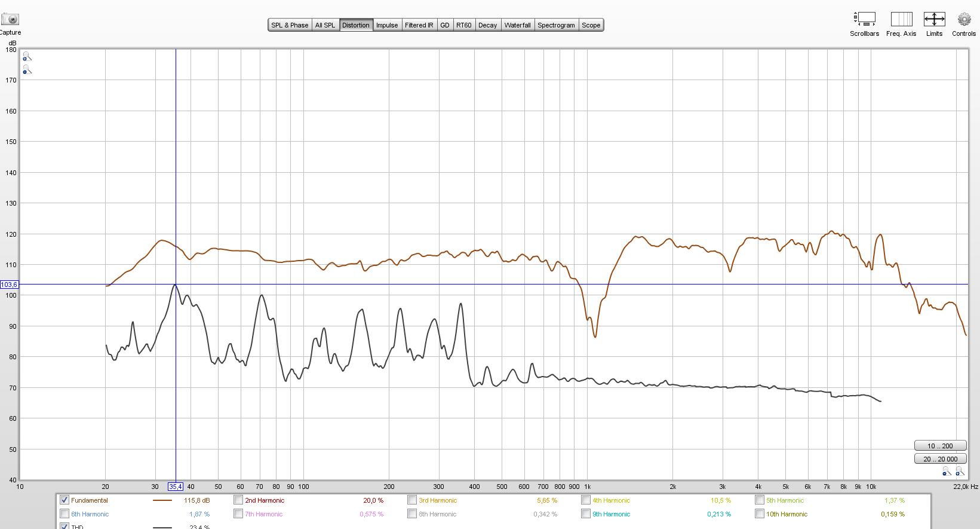
Task: Zoom in horizontal axis magnifier icon
Action: 960,472
